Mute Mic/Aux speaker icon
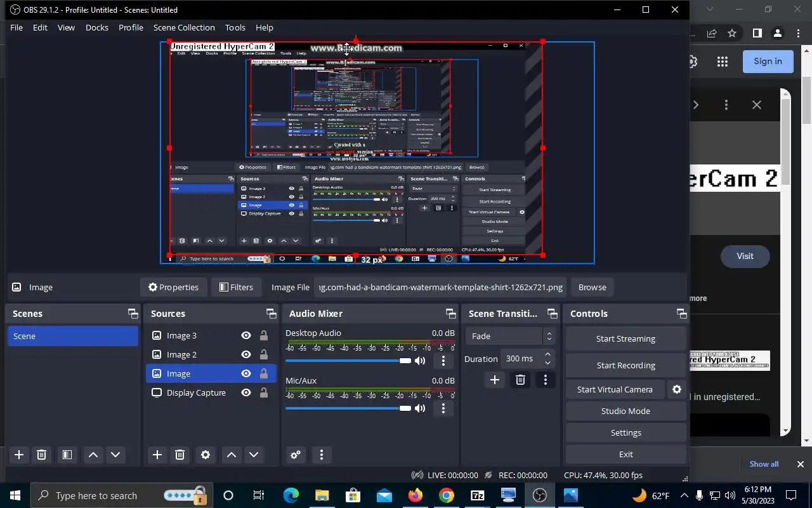 point(420,408)
